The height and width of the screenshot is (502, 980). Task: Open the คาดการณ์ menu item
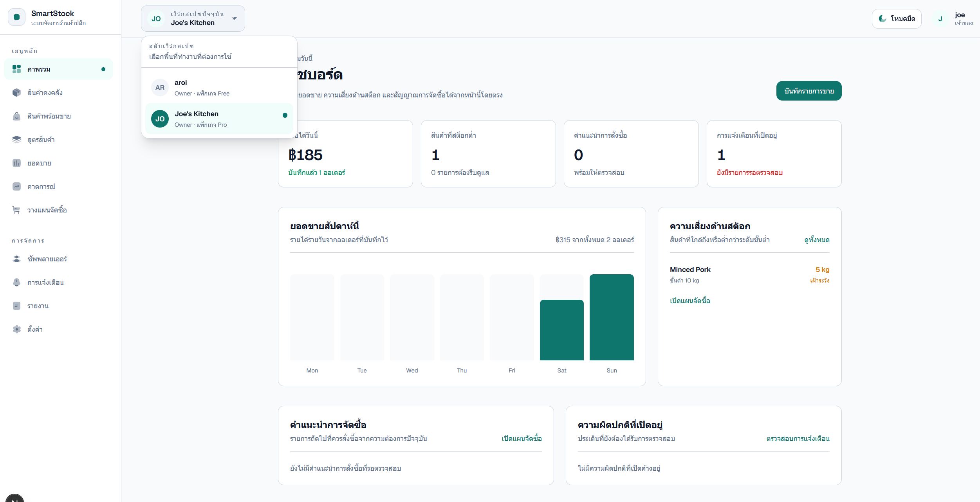point(41,187)
